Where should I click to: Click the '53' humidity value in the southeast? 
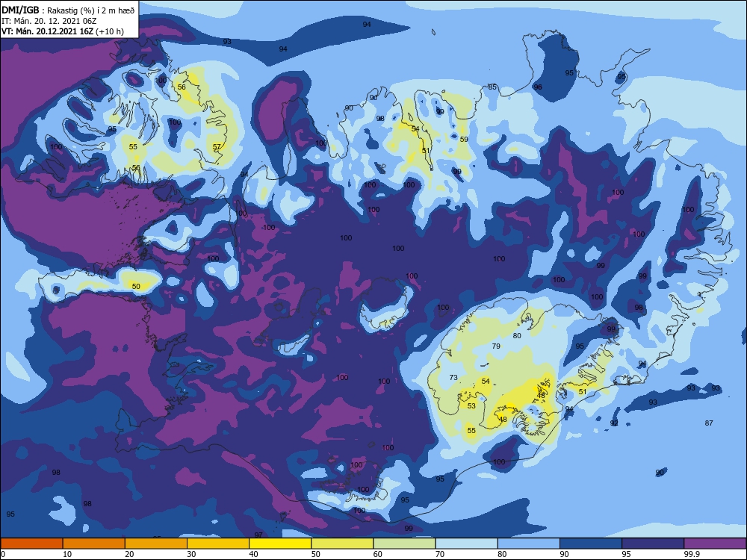coord(471,406)
